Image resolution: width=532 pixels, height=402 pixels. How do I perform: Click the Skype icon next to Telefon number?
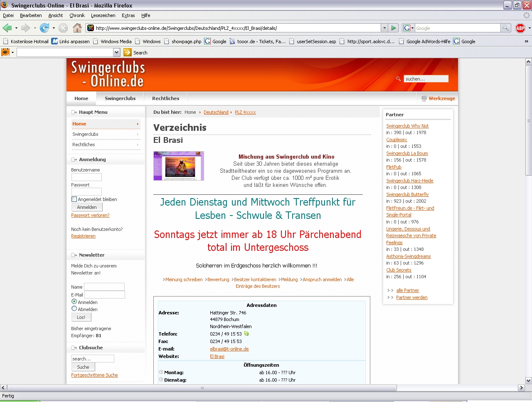246,333
